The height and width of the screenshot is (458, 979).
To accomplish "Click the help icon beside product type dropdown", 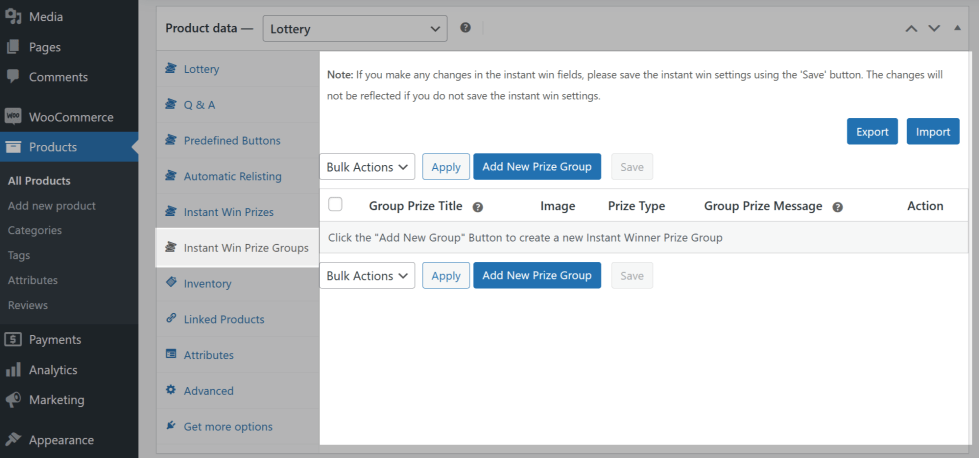I will coord(465,28).
